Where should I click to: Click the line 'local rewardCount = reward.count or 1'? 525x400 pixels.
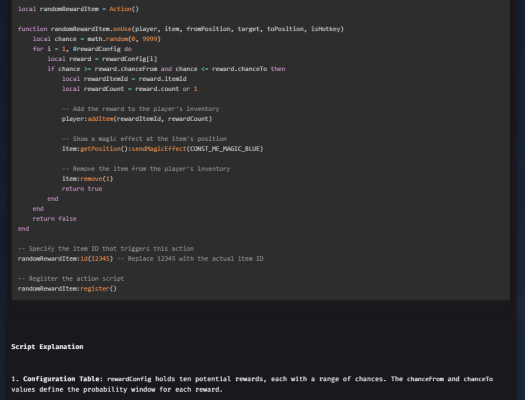(130, 89)
